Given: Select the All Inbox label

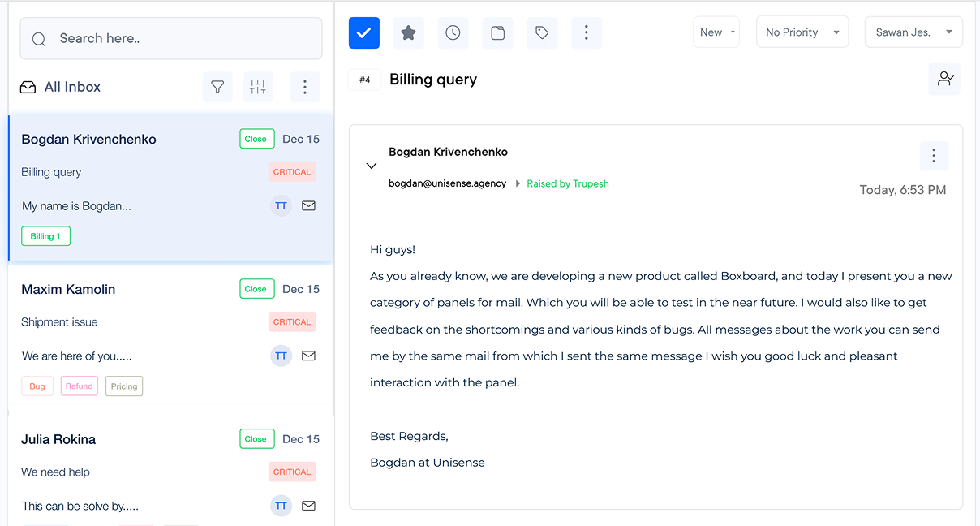Looking at the screenshot, I should [72, 87].
